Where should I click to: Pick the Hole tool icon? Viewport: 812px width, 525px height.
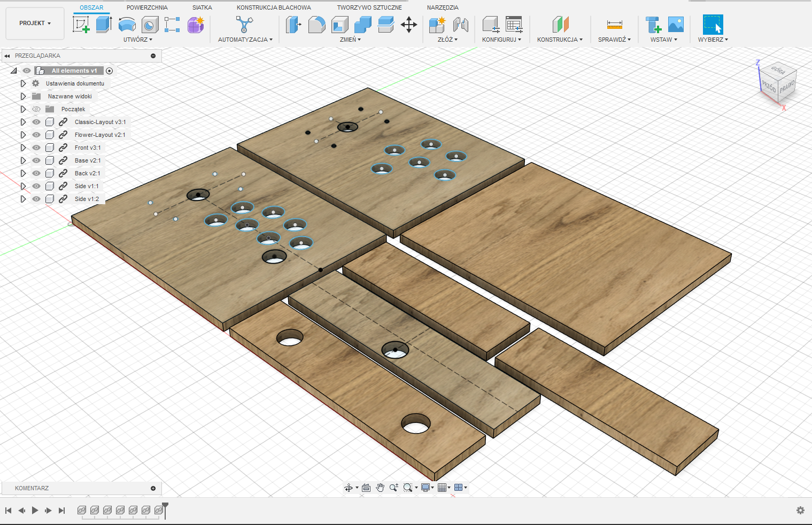tap(150, 24)
